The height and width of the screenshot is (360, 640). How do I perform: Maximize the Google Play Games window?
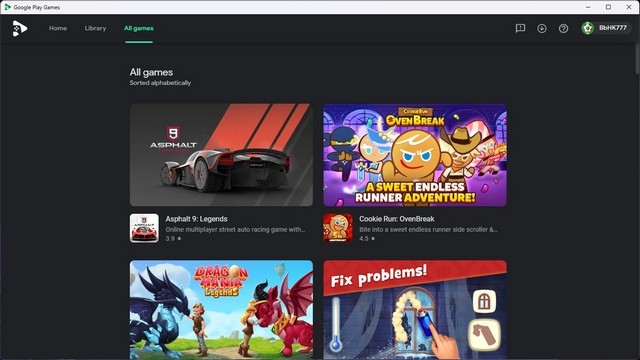[x=608, y=7]
